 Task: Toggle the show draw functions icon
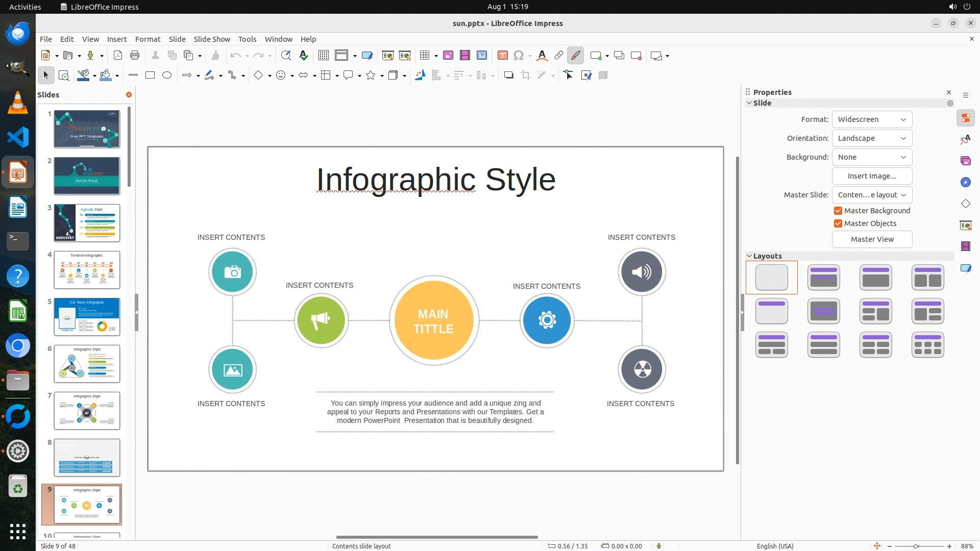[575, 56]
